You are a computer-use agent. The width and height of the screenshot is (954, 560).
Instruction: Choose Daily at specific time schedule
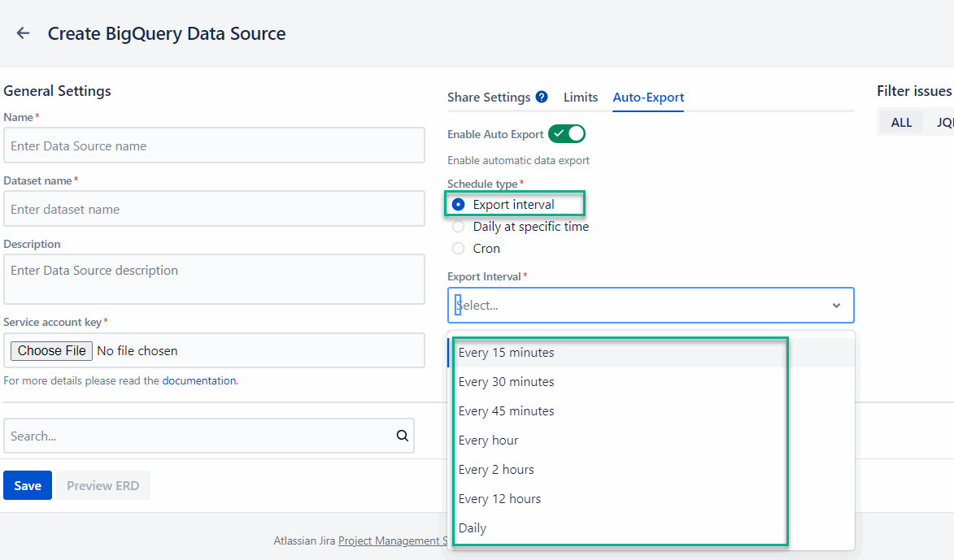[459, 227]
